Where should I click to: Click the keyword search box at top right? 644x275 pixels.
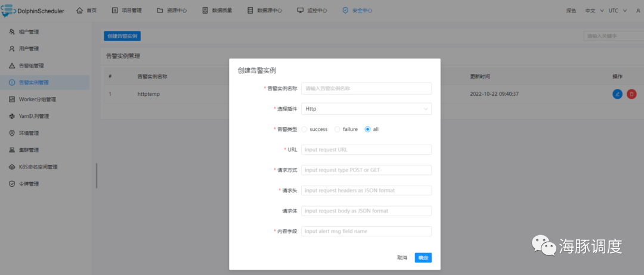614,36
